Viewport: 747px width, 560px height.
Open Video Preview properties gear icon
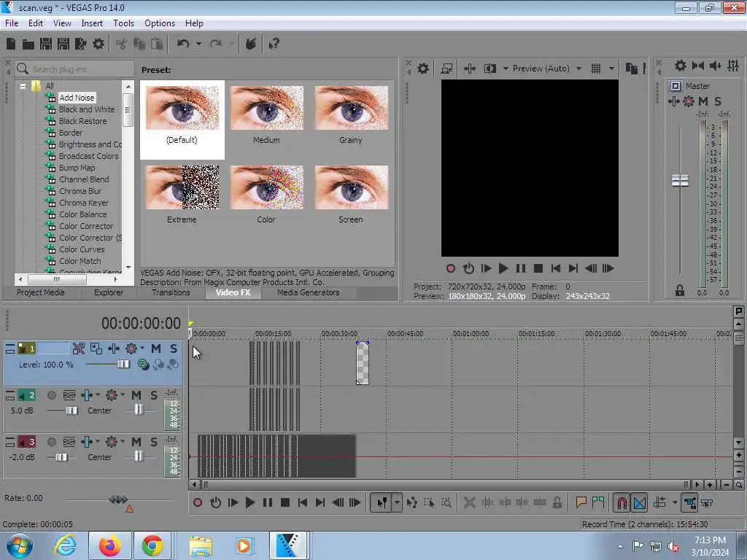(422, 69)
